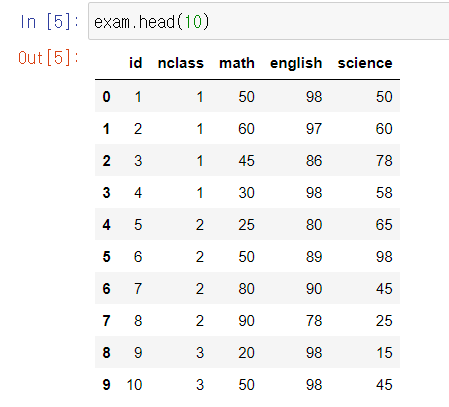This screenshot has width=449, height=407.
Task: Click nclass value 3 in index row 9
Action: [x=200, y=385]
